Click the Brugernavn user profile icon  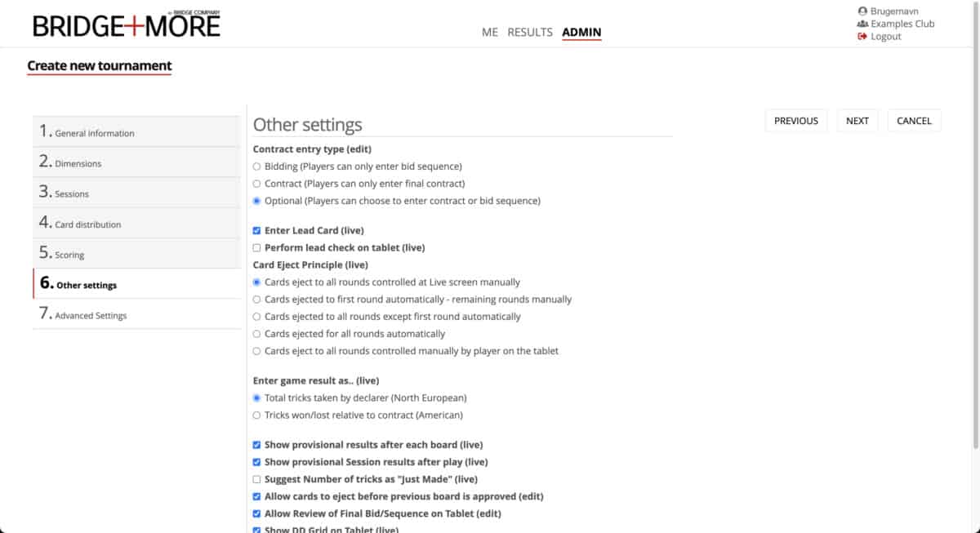(862, 11)
